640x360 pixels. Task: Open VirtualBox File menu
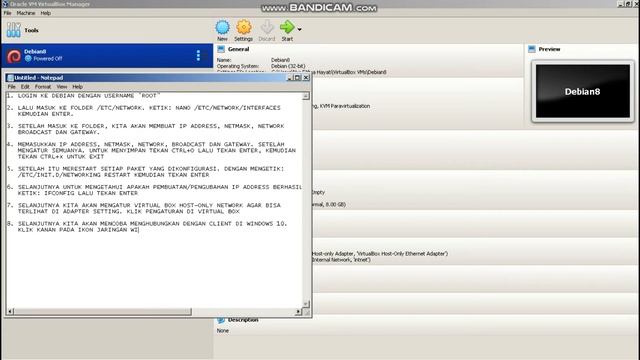tap(7, 13)
